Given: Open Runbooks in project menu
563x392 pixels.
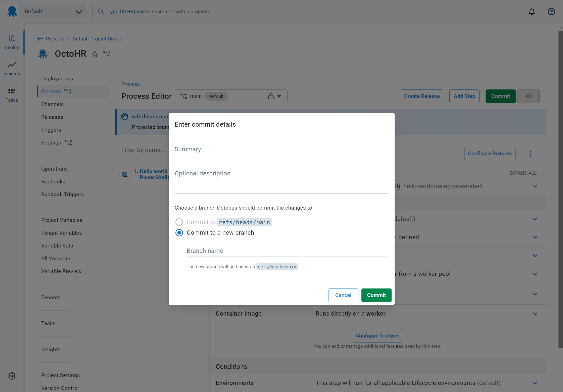Looking at the screenshot, I should pos(53,182).
